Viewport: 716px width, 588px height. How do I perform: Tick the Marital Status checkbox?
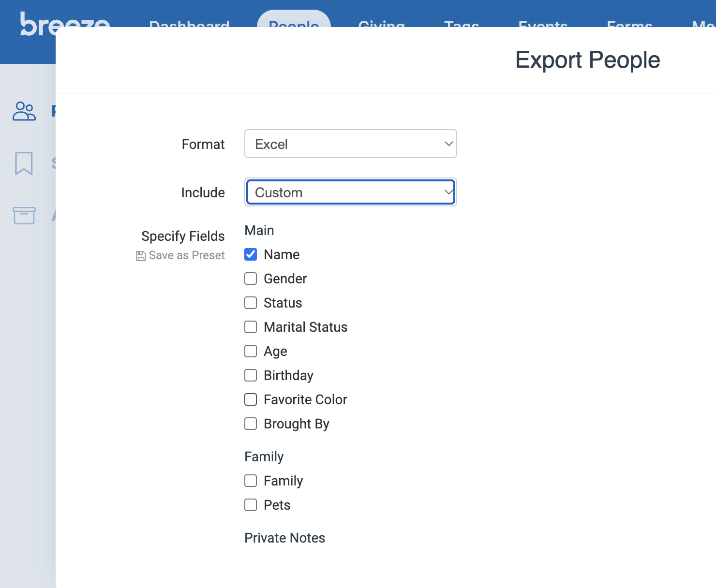tap(251, 327)
